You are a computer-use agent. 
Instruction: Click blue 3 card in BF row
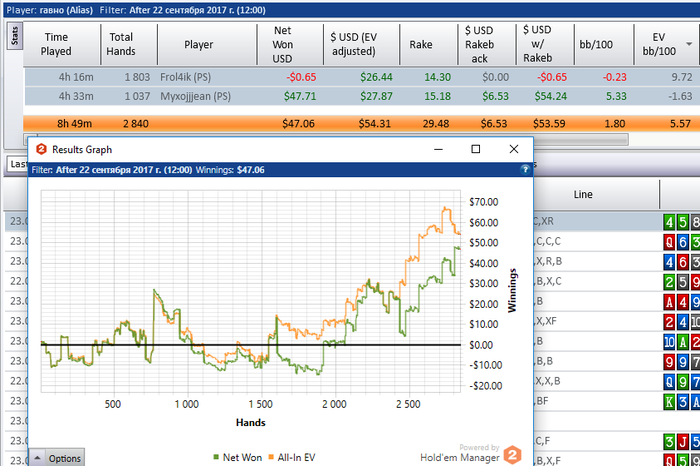683,402
